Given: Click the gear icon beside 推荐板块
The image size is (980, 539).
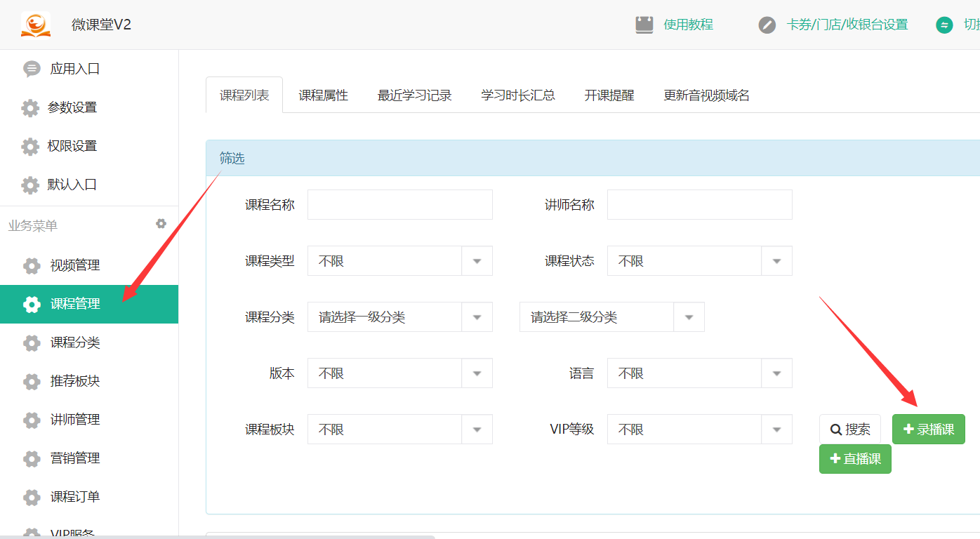Looking at the screenshot, I should pyautogui.click(x=32, y=382).
